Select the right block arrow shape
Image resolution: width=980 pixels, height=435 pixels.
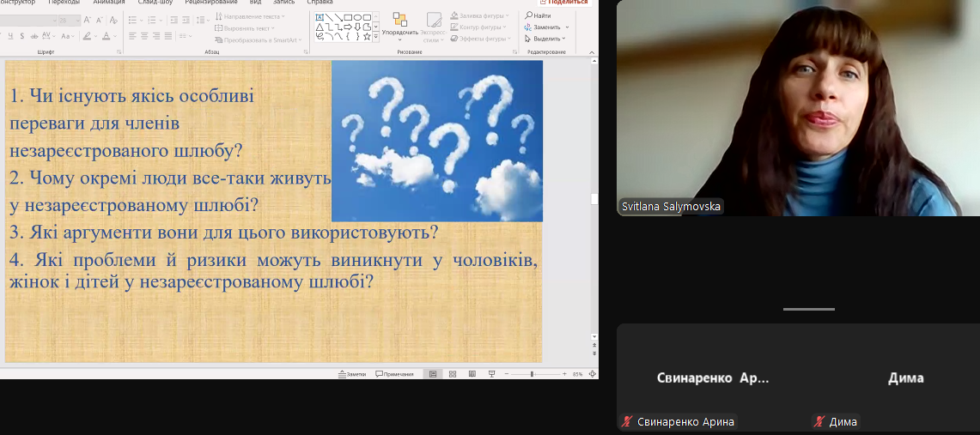tap(348, 27)
